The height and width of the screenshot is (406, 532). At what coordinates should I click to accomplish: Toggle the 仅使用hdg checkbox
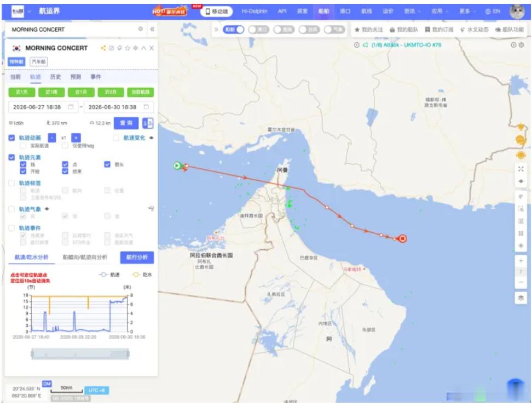65,146
